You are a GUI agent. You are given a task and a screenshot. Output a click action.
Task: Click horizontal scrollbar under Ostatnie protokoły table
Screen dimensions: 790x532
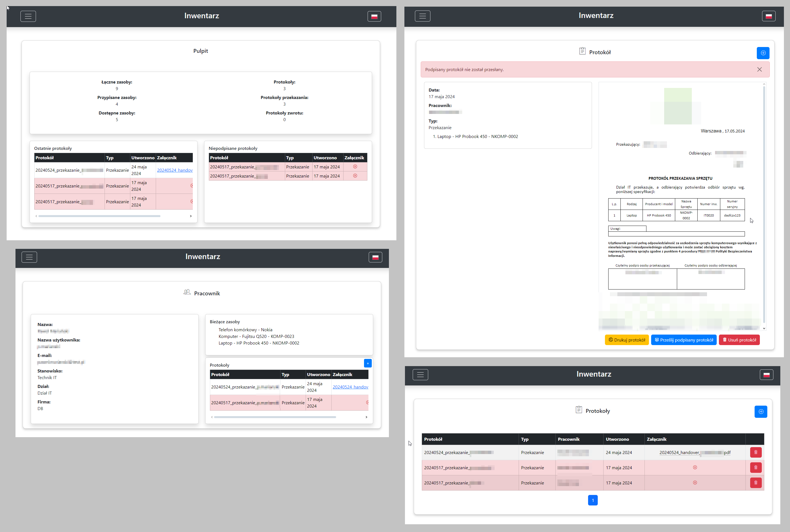point(99,216)
